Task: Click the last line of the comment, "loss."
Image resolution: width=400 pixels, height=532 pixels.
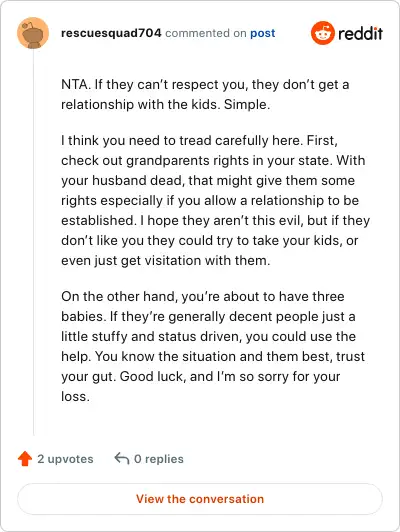Action: click(75, 396)
